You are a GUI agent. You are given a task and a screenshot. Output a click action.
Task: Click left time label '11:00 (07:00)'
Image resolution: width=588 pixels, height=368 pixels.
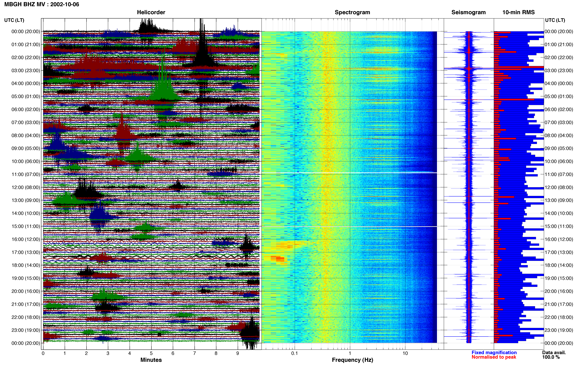(26, 174)
